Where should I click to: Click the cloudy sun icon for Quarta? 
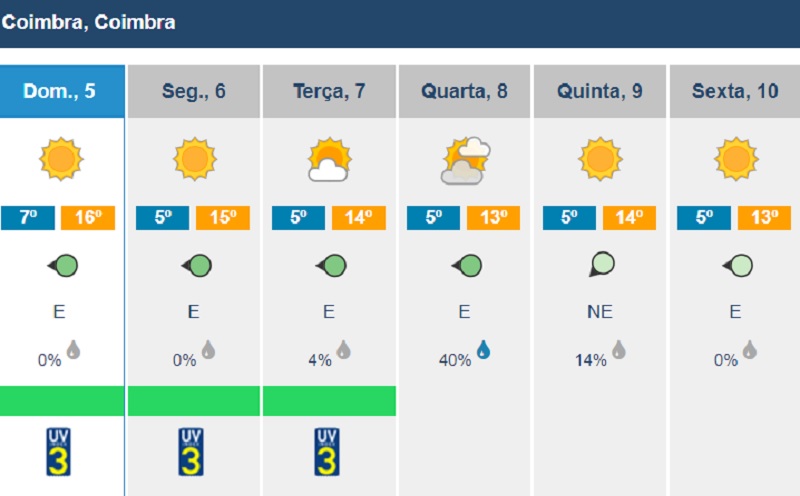pyautogui.click(x=465, y=160)
